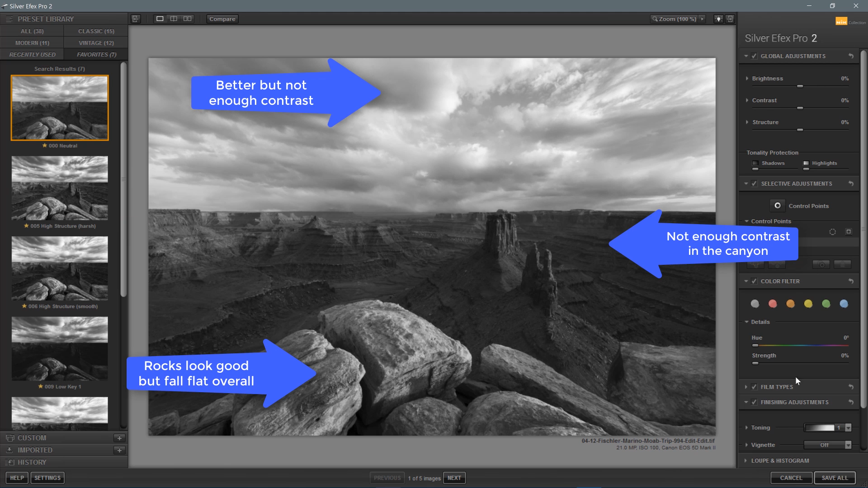This screenshot has height=488, width=868.
Task: Select single image view mode
Action: coord(160,19)
